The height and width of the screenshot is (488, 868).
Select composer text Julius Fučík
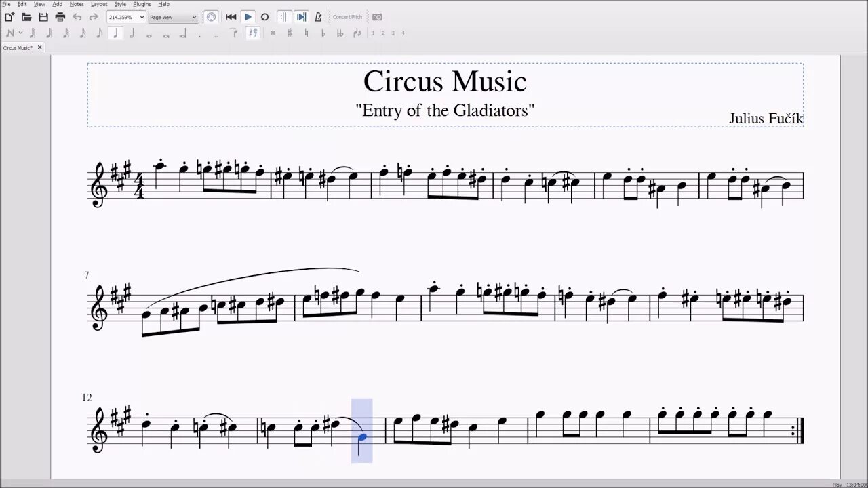click(766, 119)
